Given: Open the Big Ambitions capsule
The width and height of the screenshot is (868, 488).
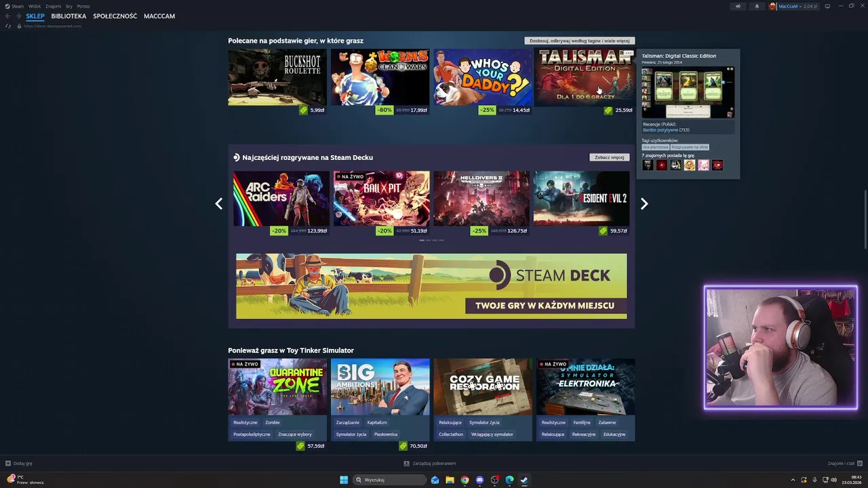Looking at the screenshot, I should [380, 387].
